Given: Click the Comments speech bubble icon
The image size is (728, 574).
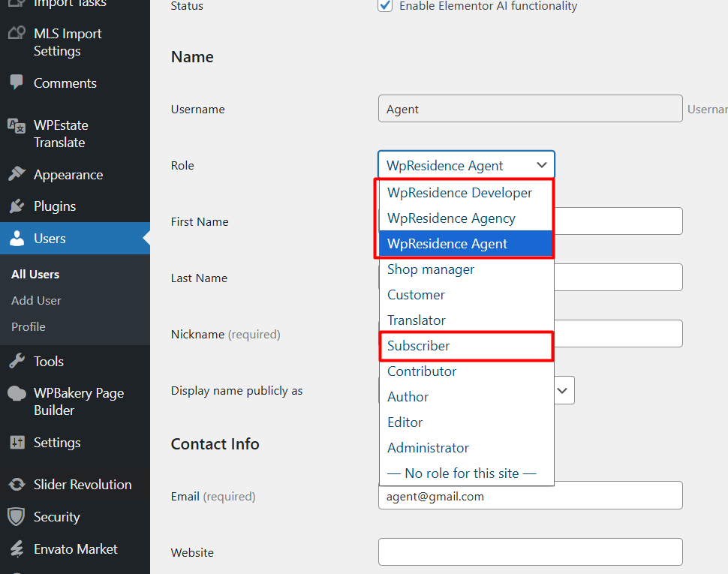Looking at the screenshot, I should click(x=17, y=82).
